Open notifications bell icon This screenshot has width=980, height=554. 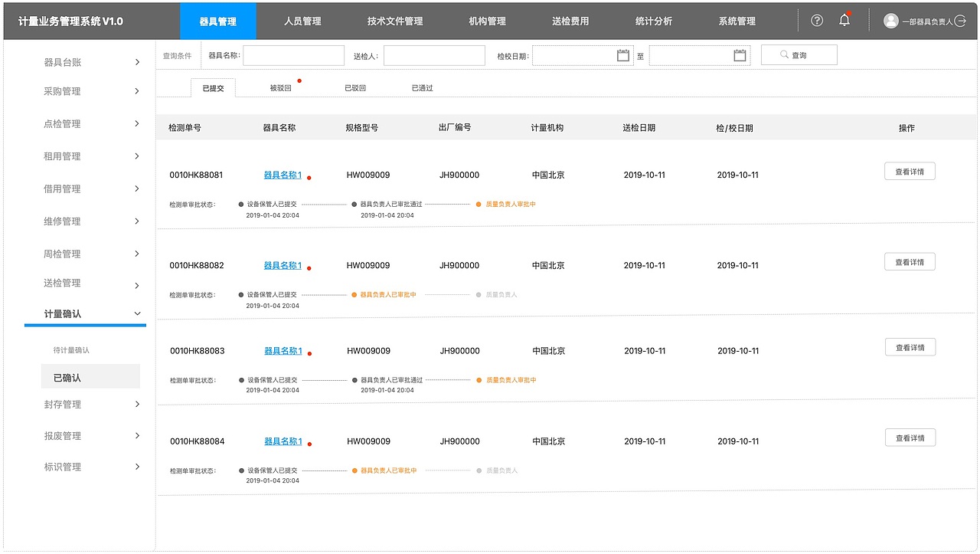(x=844, y=20)
